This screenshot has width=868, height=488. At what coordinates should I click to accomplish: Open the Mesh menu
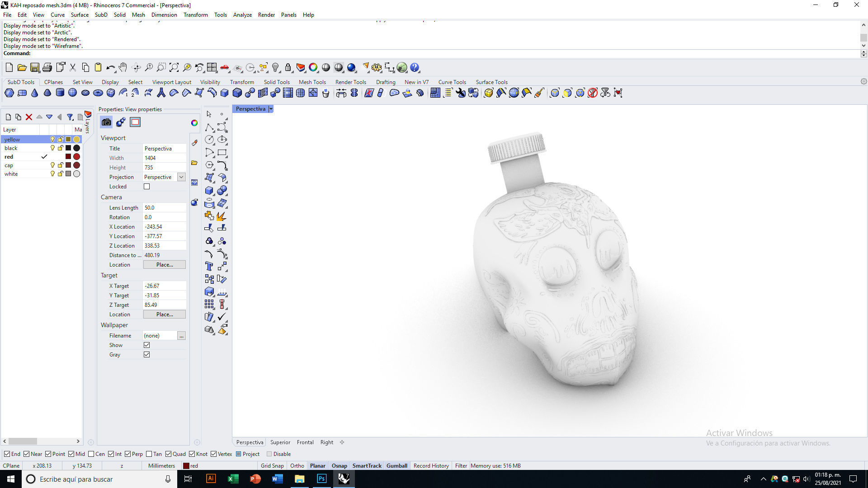click(138, 15)
